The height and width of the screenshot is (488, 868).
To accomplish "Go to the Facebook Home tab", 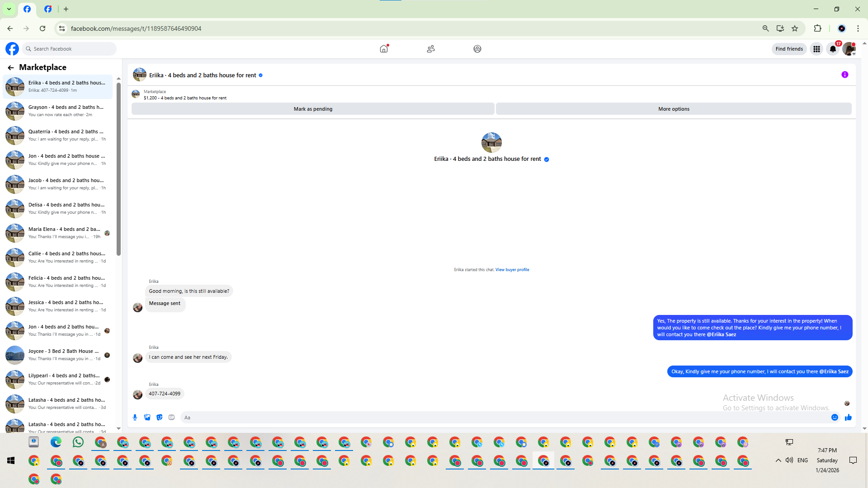I will point(384,49).
